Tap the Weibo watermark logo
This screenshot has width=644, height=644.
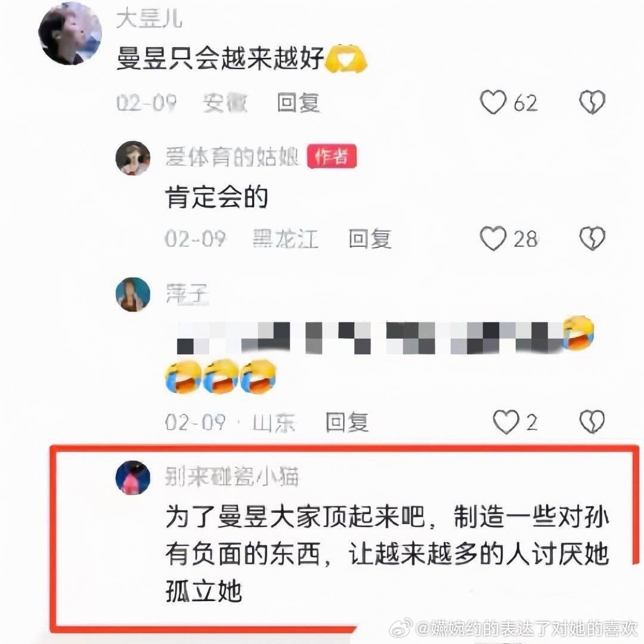[401, 628]
